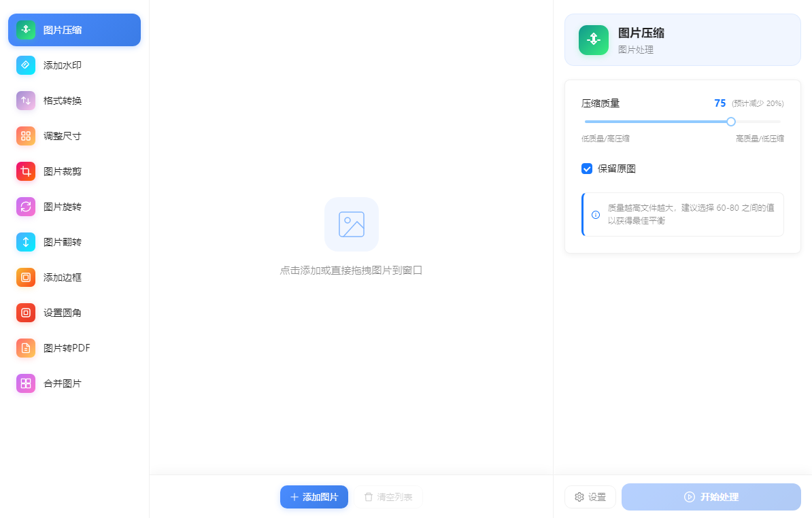Click the 图片裁剪 crop icon
The image size is (812, 518).
[26, 171]
